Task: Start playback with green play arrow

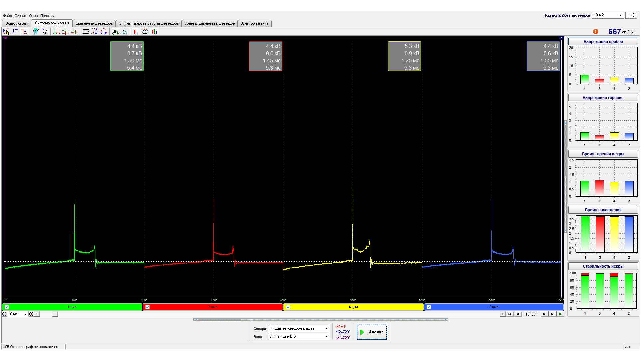Action: pyautogui.click(x=561, y=314)
